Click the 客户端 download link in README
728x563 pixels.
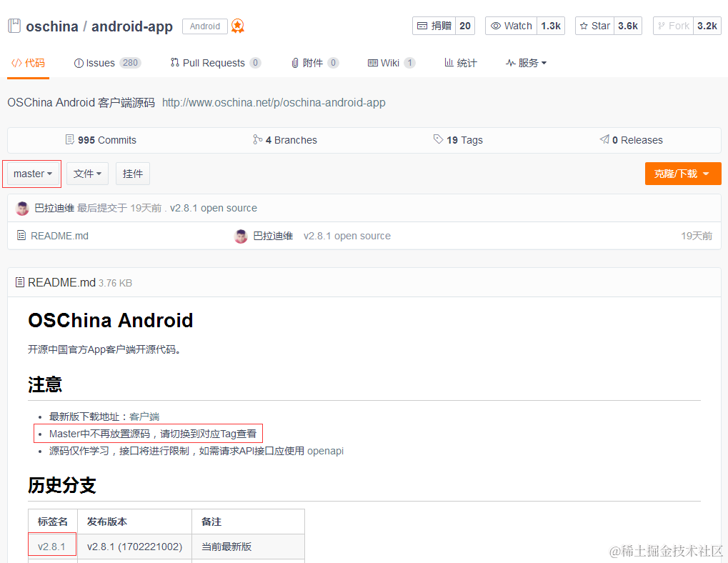(x=144, y=417)
